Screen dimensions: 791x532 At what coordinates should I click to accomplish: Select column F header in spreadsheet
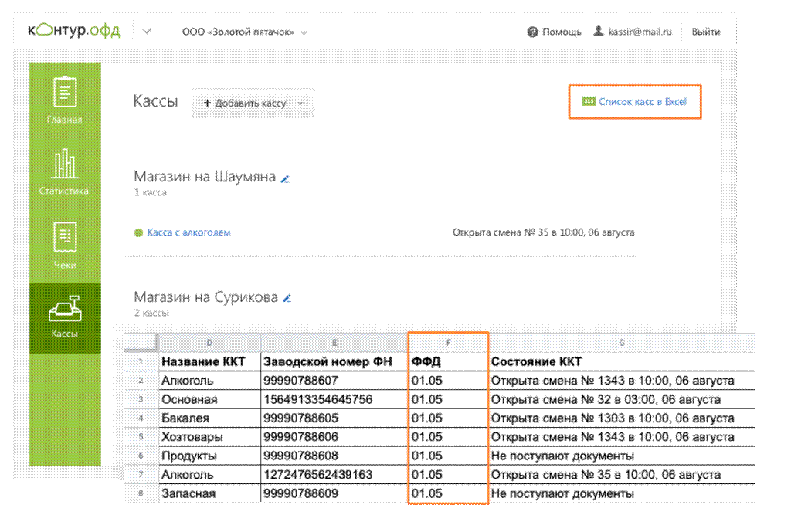click(448, 342)
